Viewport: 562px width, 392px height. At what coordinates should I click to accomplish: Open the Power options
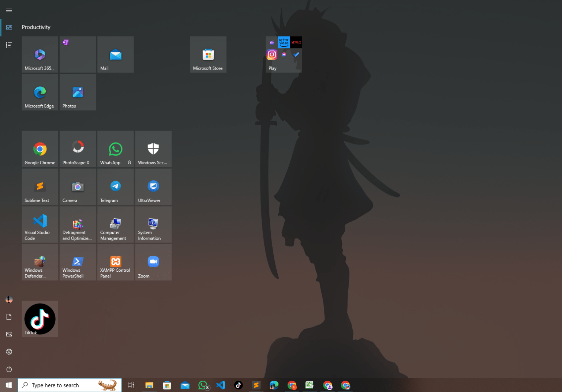[x=9, y=369]
